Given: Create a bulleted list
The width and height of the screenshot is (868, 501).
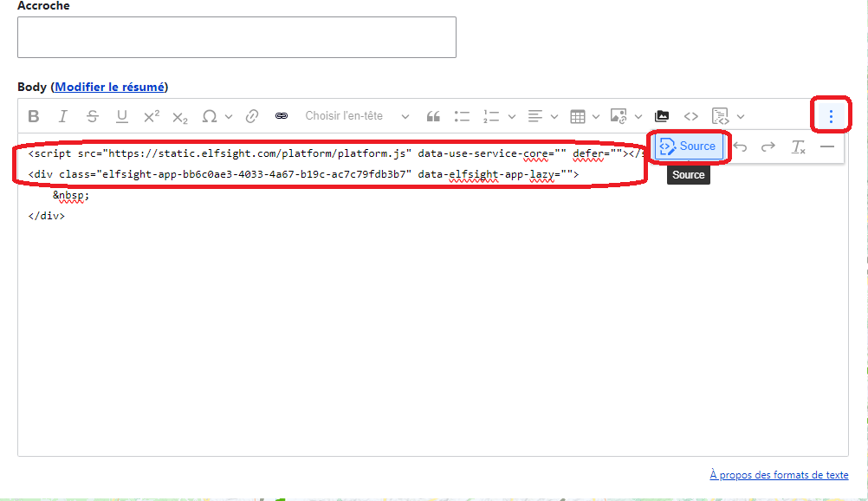Looking at the screenshot, I should point(462,115).
